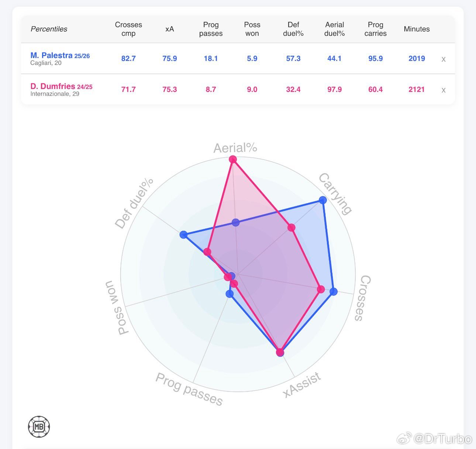Click the MB logo icon
The image size is (476, 449).
click(39, 427)
